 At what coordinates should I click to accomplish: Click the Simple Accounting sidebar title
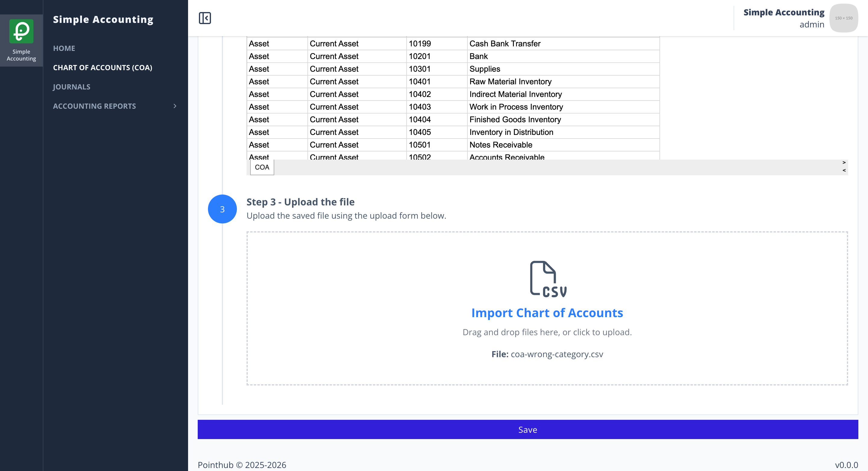(x=103, y=19)
